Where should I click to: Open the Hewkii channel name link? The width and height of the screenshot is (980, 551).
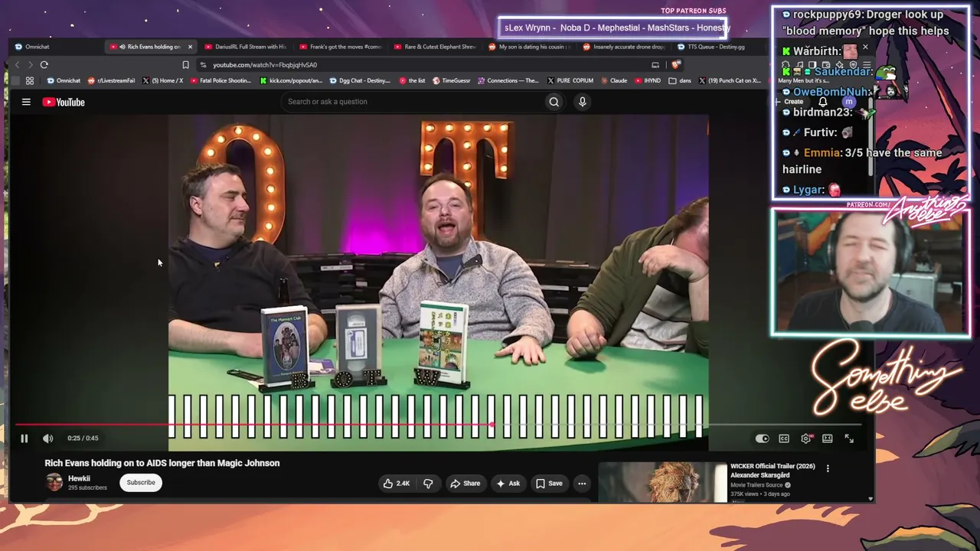tap(79, 479)
